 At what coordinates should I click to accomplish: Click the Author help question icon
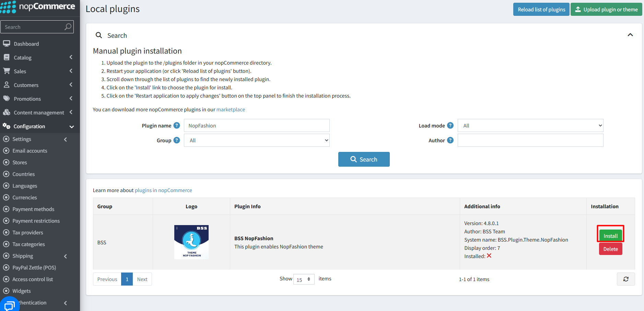pyautogui.click(x=450, y=140)
